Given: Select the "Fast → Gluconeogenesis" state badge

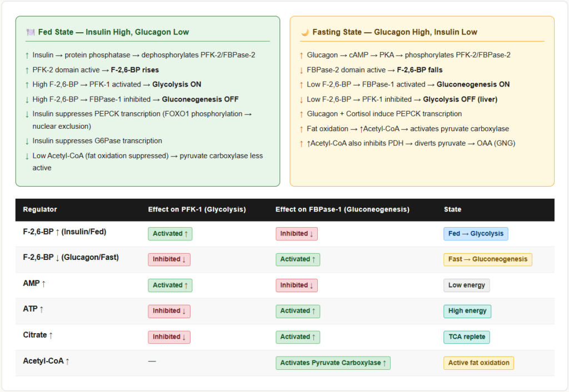Looking at the screenshot, I should (487, 259).
